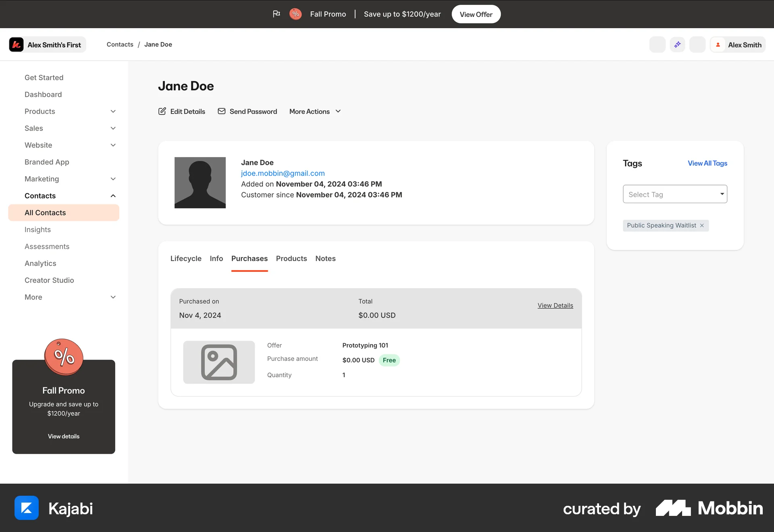Click the flag icon in the promo banner

pos(277,14)
